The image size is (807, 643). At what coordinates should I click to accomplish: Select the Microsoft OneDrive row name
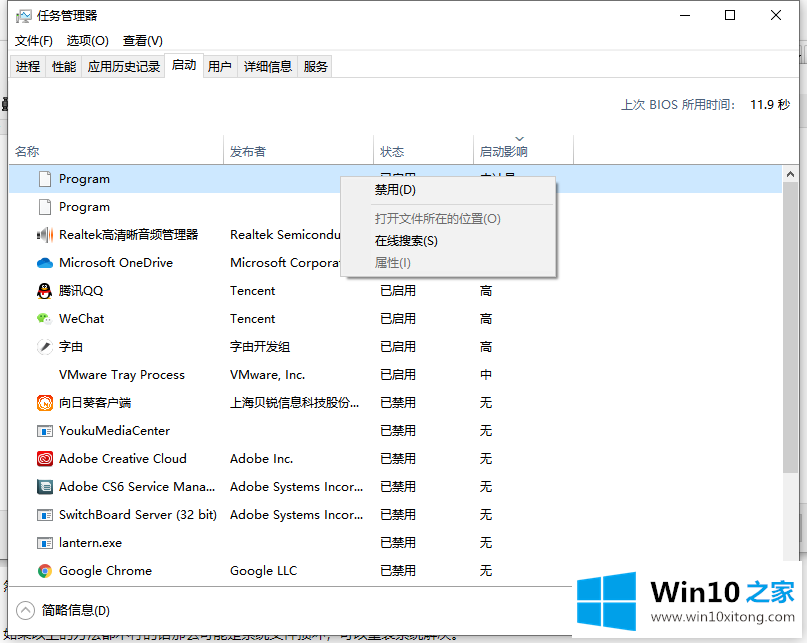click(x=116, y=263)
